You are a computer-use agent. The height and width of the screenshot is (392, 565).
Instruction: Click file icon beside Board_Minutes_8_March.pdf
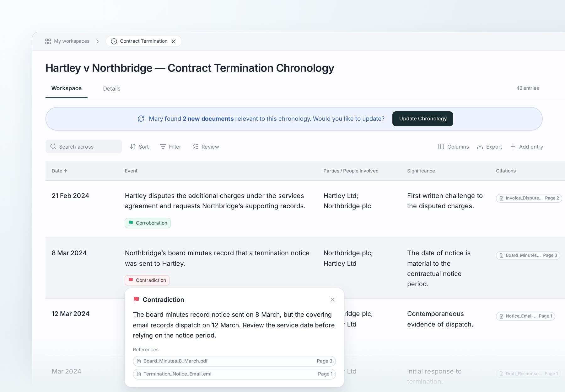[x=139, y=361]
